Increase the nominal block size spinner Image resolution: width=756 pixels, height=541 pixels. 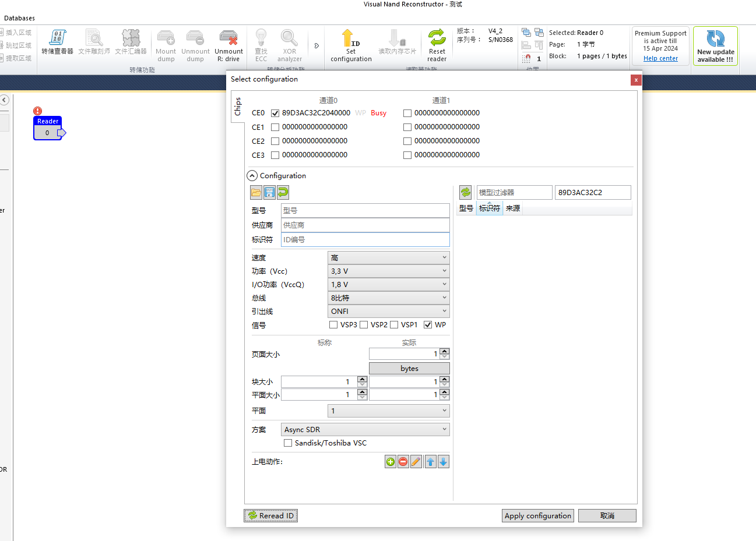point(362,379)
